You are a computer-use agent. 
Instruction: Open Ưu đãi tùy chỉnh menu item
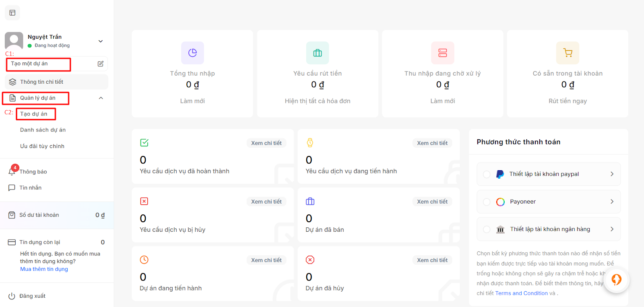(42, 146)
